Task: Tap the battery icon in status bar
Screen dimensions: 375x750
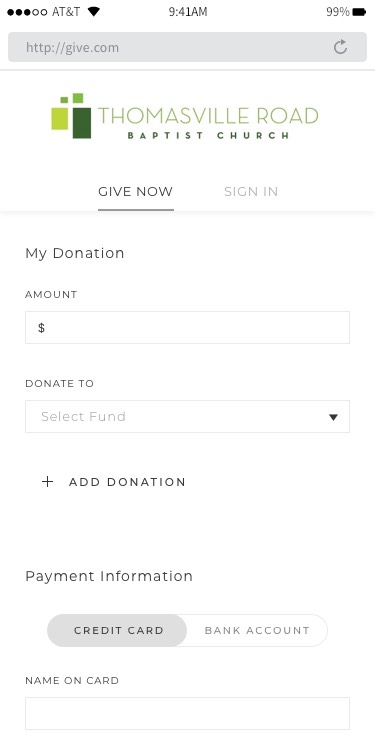Action: (x=359, y=12)
